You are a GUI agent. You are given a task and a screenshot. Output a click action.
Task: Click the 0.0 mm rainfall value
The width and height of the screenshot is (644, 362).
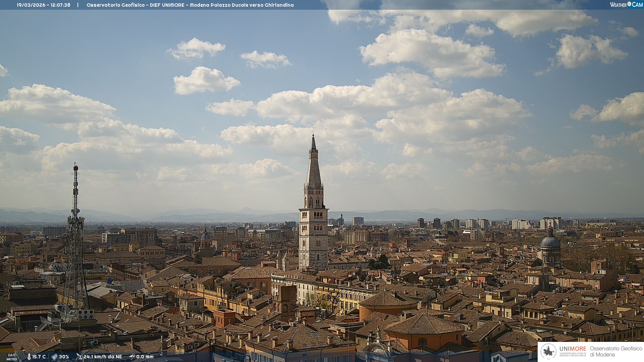[x=145, y=357]
